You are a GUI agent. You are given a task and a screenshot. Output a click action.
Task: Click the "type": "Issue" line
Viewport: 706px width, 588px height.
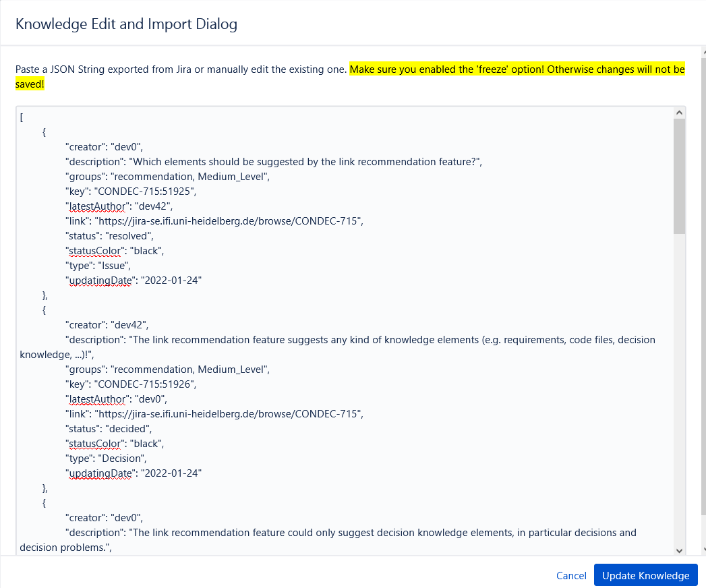pos(98,266)
